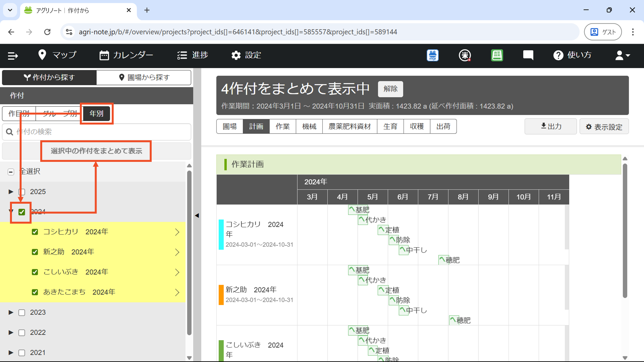
Task: Collapse the left panel with the arrow handle
Action: point(197,215)
